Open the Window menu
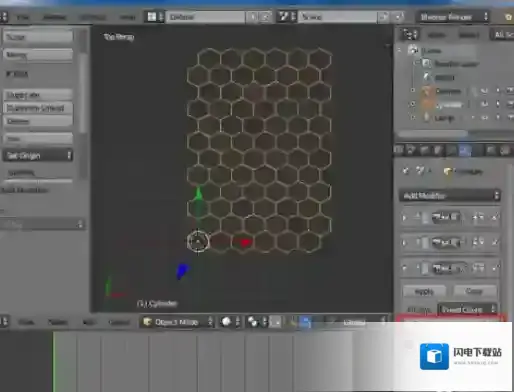The height and width of the screenshot is (392, 514). (93, 17)
